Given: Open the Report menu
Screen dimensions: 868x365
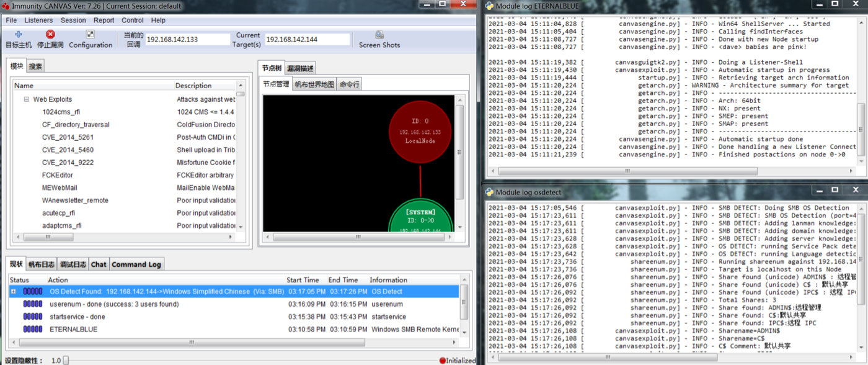Looking at the screenshot, I should pyautogui.click(x=104, y=20).
